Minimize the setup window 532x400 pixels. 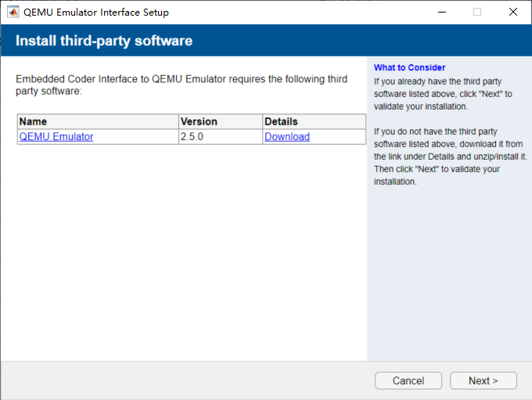[x=442, y=13]
